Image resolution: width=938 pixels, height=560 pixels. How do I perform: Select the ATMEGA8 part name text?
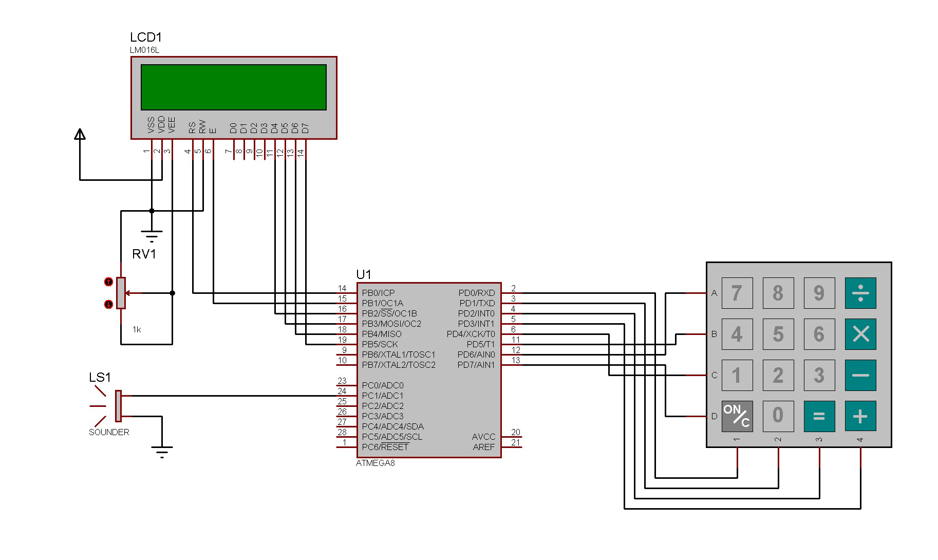coord(376,463)
